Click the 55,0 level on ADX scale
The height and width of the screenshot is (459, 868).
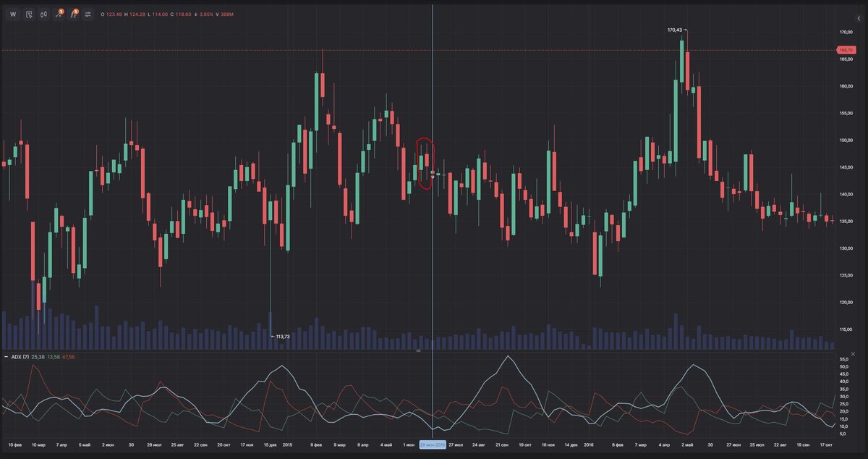[844, 360]
